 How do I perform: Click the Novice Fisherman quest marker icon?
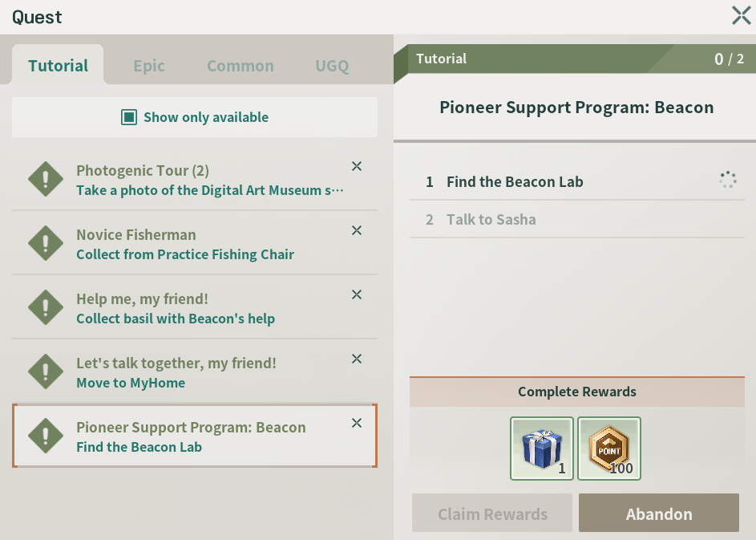(x=46, y=243)
